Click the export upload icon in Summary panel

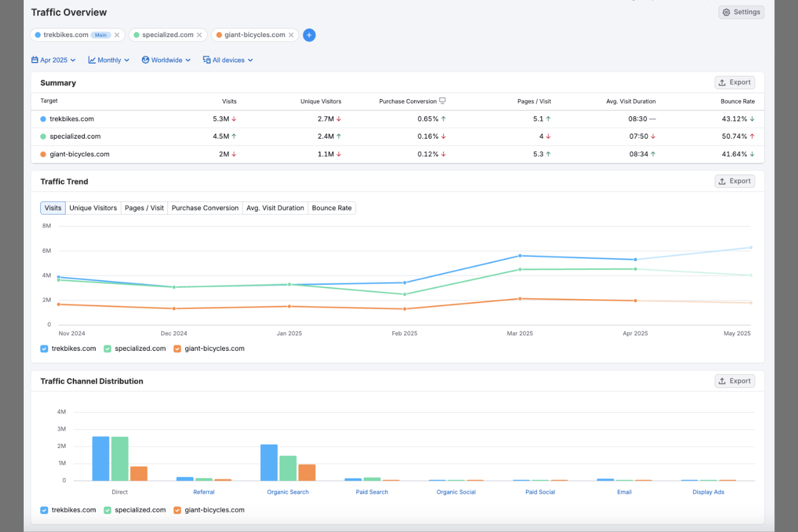coord(722,82)
